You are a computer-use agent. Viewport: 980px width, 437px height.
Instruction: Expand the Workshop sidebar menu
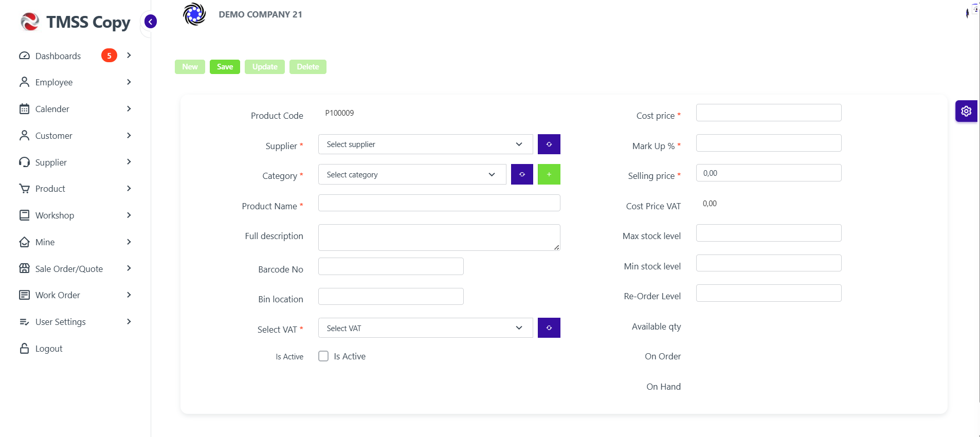(x=76, y=215)
